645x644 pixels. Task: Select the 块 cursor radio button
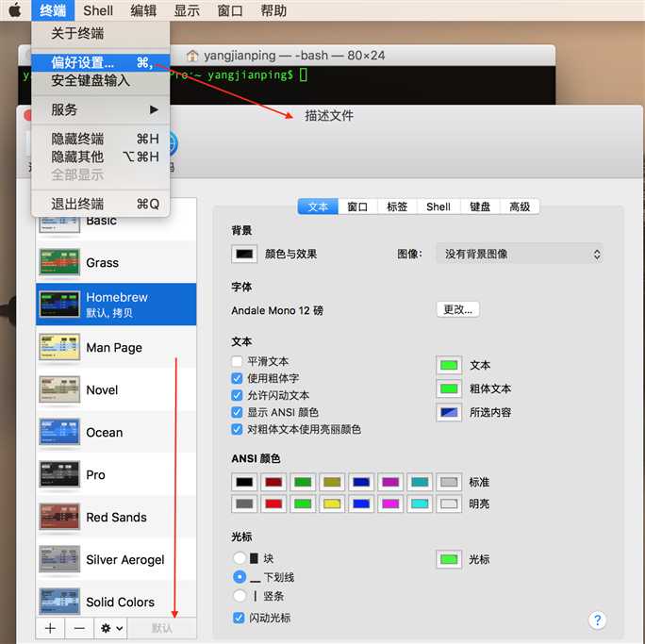click(x=240, y=558)
